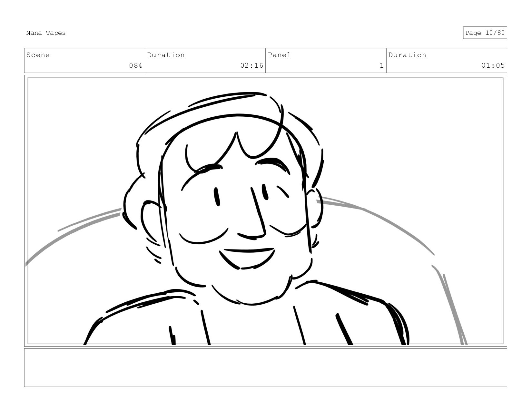Click the panel duration value '01:05'
The image size is (532, 411).
tap(493, 65)
